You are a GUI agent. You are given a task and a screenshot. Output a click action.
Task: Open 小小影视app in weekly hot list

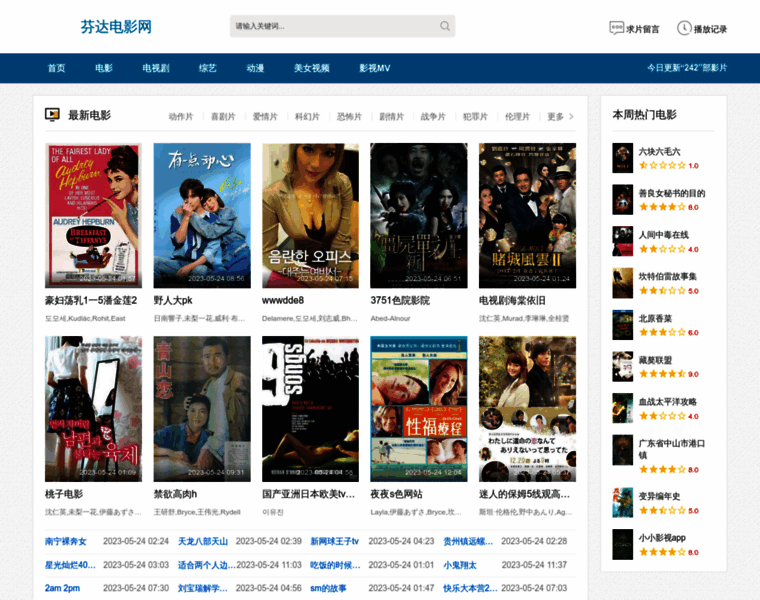click(x=662, y=537)
